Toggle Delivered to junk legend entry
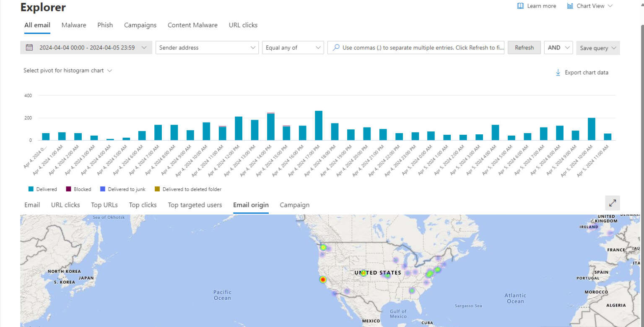The width and height of the screenshot is (644, 327). pyautogui.click(x=123, y=189)
